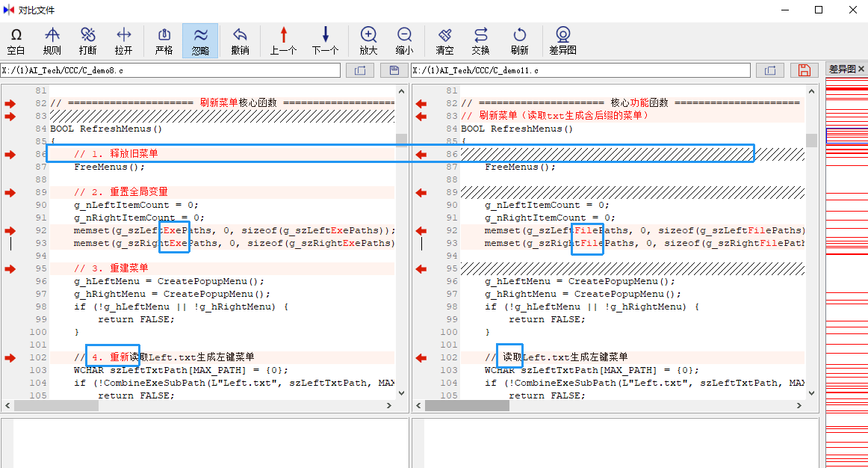868x468 pixels.
Task: Zoom in using 放大
Action: 368,41
